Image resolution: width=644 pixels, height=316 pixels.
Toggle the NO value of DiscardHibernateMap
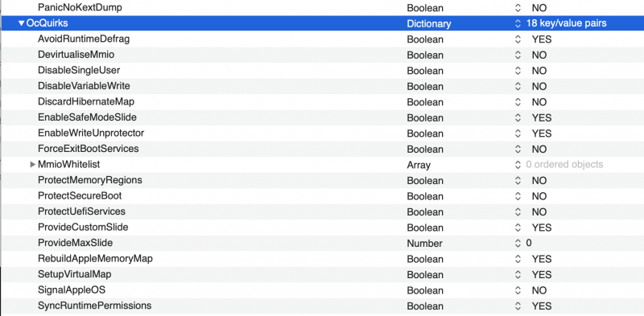pyautogui.click(x=539, y=102)
